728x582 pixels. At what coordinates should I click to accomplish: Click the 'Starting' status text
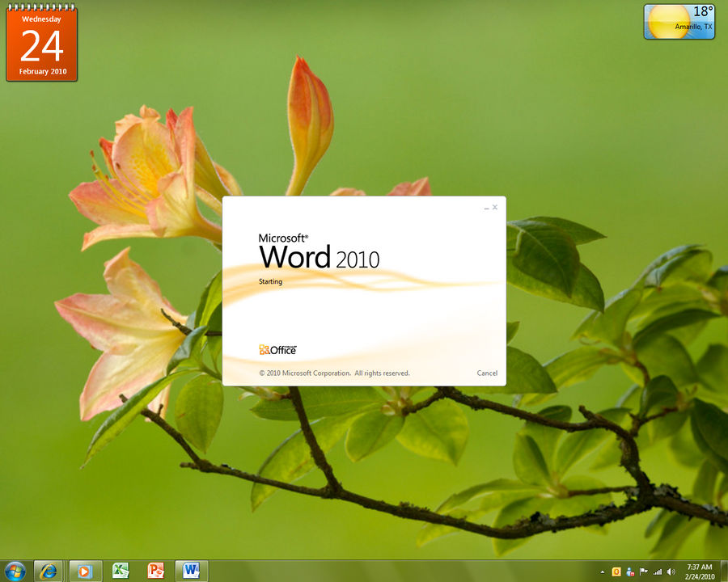270,282
